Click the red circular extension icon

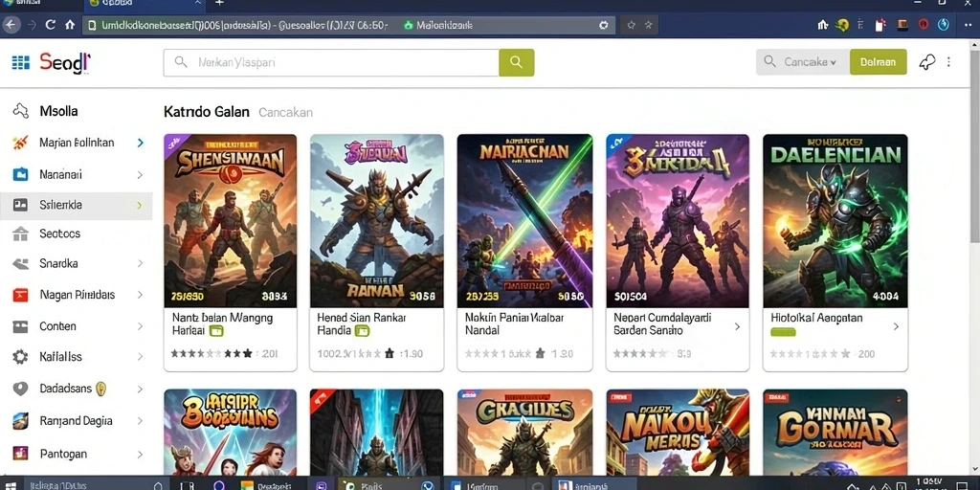point(924,25)
